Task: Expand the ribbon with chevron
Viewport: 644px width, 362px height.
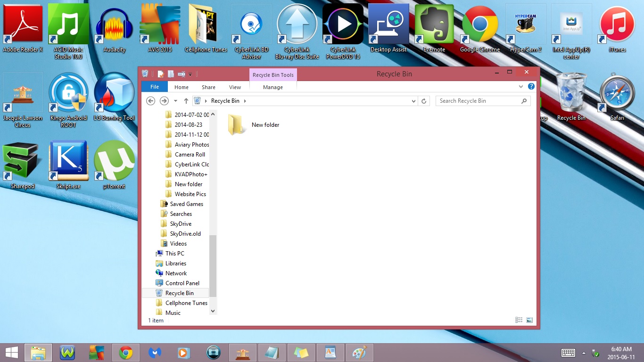Action: click(x=521, y=87)
